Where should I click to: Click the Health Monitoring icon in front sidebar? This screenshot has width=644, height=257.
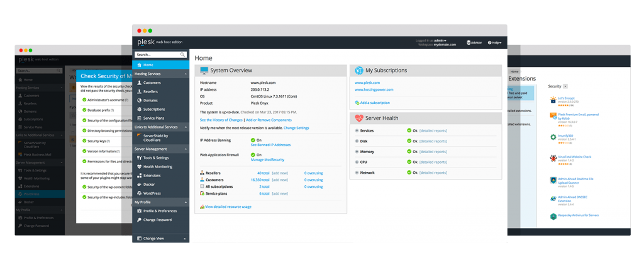[138, 166]
